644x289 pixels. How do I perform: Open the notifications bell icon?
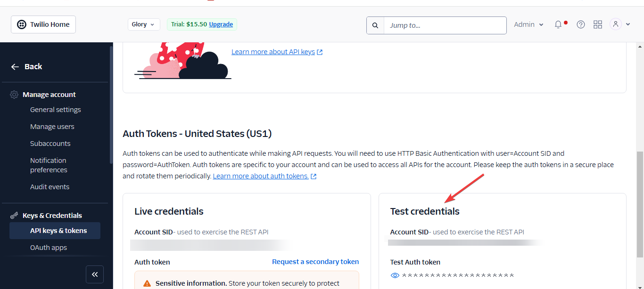tap(558, 24)
